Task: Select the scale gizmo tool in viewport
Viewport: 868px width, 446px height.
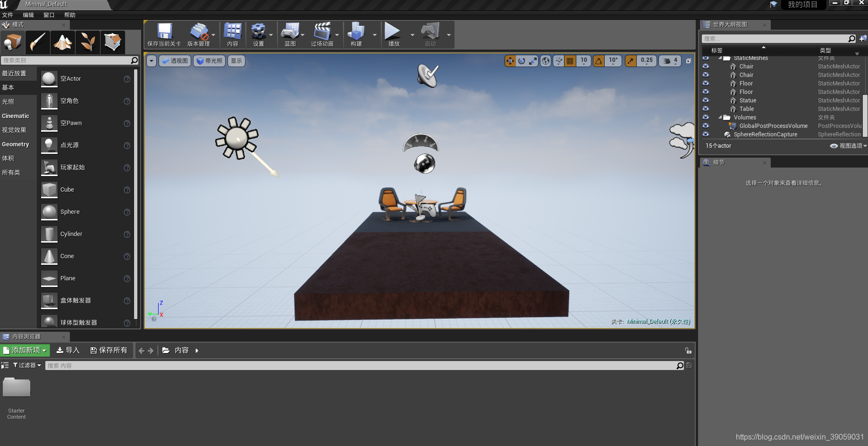Action: [533, 61]
